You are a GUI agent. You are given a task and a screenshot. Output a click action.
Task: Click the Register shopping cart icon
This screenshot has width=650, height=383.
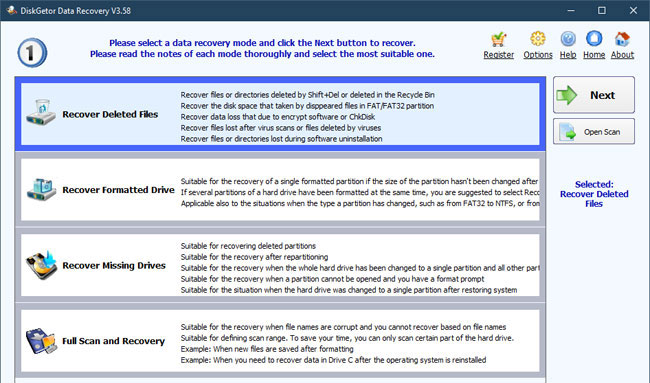tap(498, 39)
